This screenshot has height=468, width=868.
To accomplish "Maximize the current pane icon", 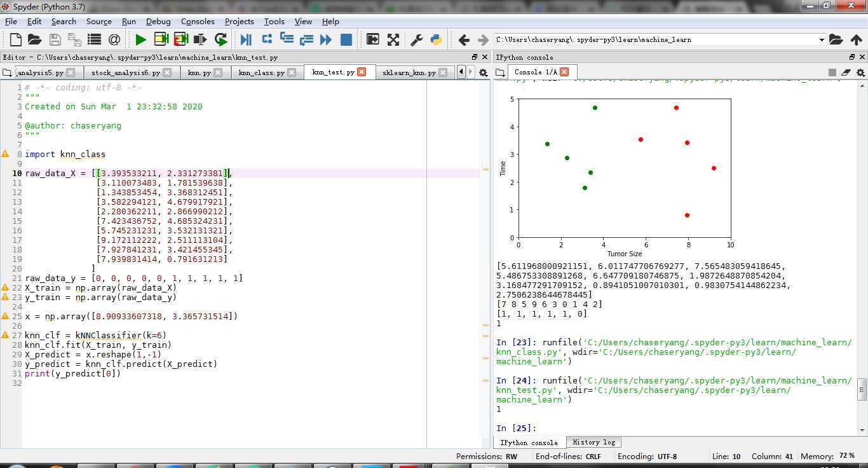I will pyautogui.click(x=373, y=39).
